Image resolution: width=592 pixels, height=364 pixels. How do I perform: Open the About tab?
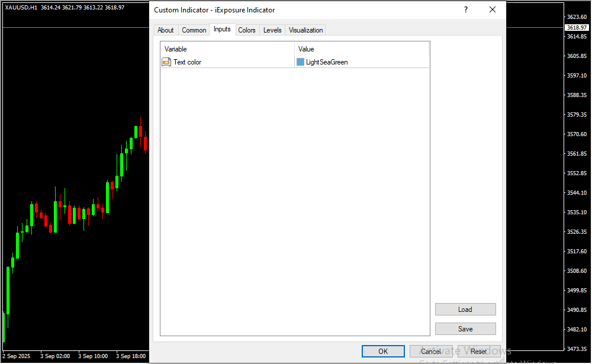[x=166, y=30]
